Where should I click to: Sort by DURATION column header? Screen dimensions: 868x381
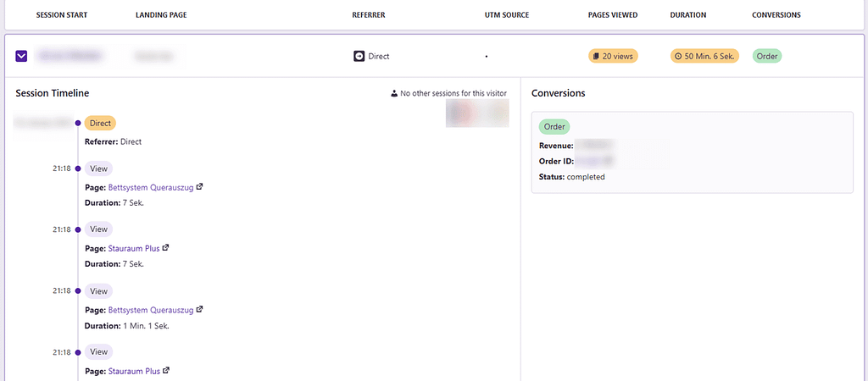[688, 15]
